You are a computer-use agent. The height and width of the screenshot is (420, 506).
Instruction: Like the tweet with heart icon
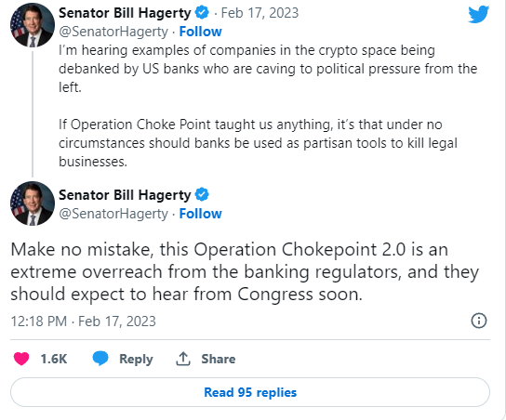click(21, 359)
